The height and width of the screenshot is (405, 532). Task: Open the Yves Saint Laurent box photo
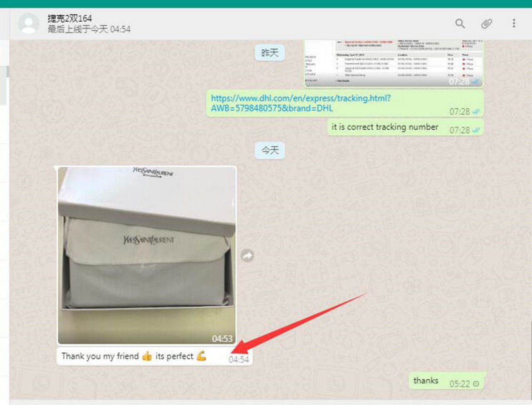coord(147,255)
